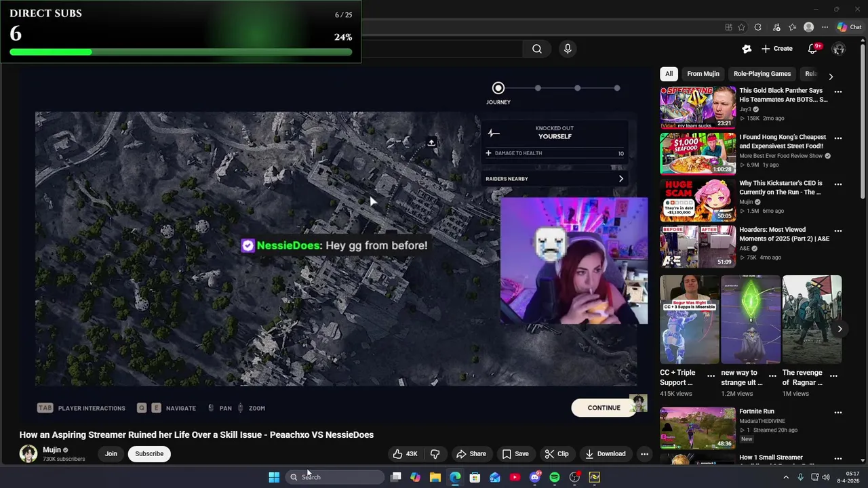This screenshot has width=868, height=488.
Task: Open options for Gold Black Panther video
Action: point(838,91)
